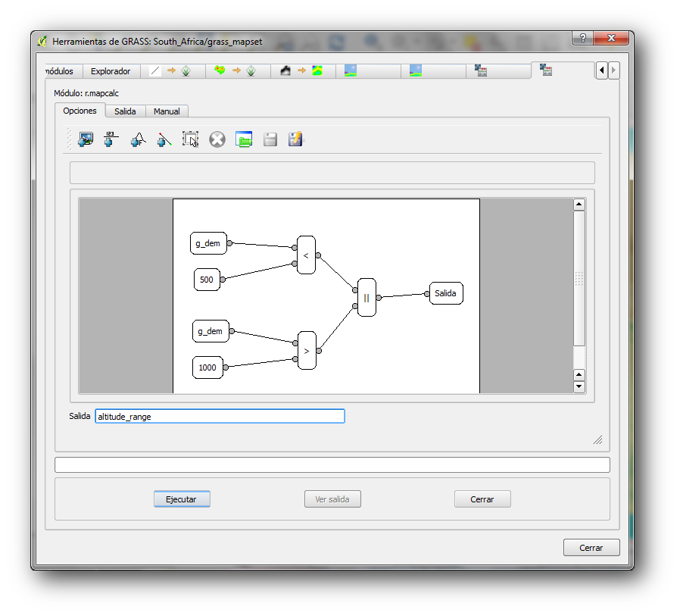Click the Delete selected item icon
Image resolution: width=680 pixels, height=616 pixels.
[217, 139]
